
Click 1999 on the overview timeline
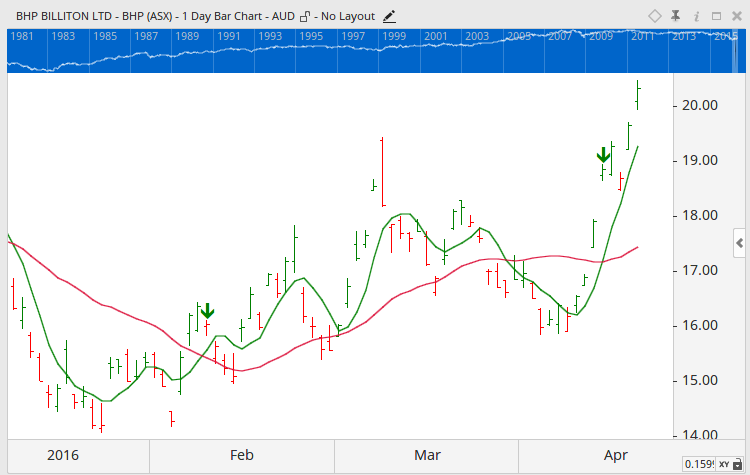point(394,36)
